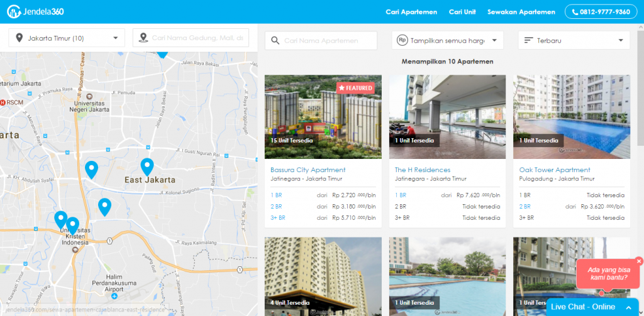Select 2 BR under Bassura City Apartment
The image size is (644, 316).
coord(276,207)
